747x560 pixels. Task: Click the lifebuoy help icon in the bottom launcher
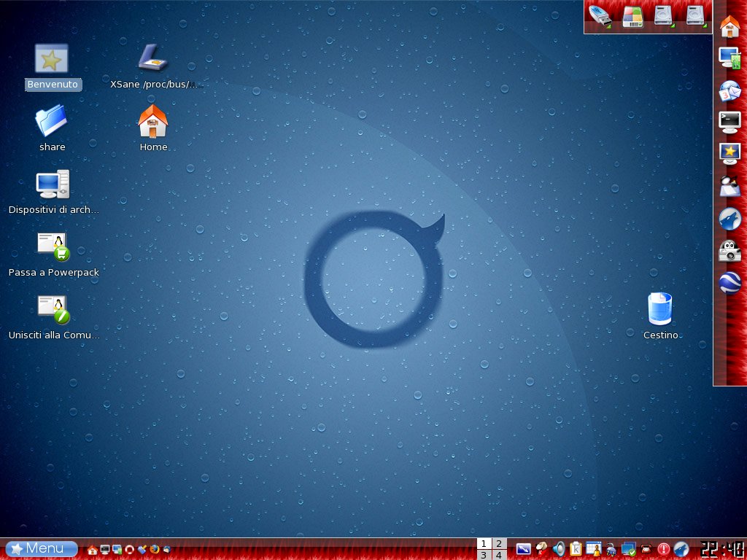(129, 550)
